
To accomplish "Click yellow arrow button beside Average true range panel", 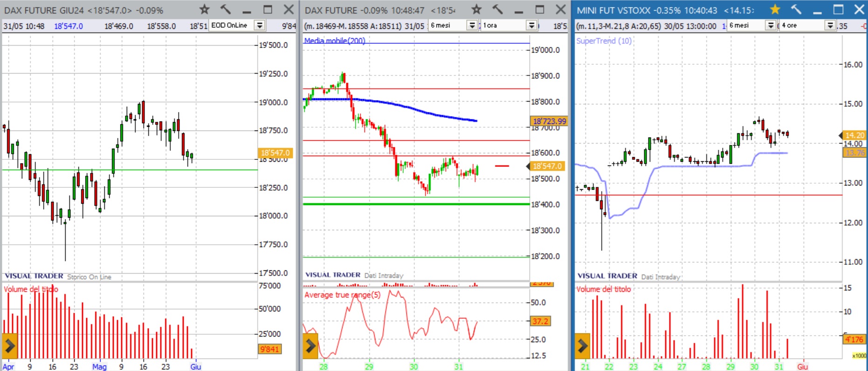I will [x=310, y=346].
